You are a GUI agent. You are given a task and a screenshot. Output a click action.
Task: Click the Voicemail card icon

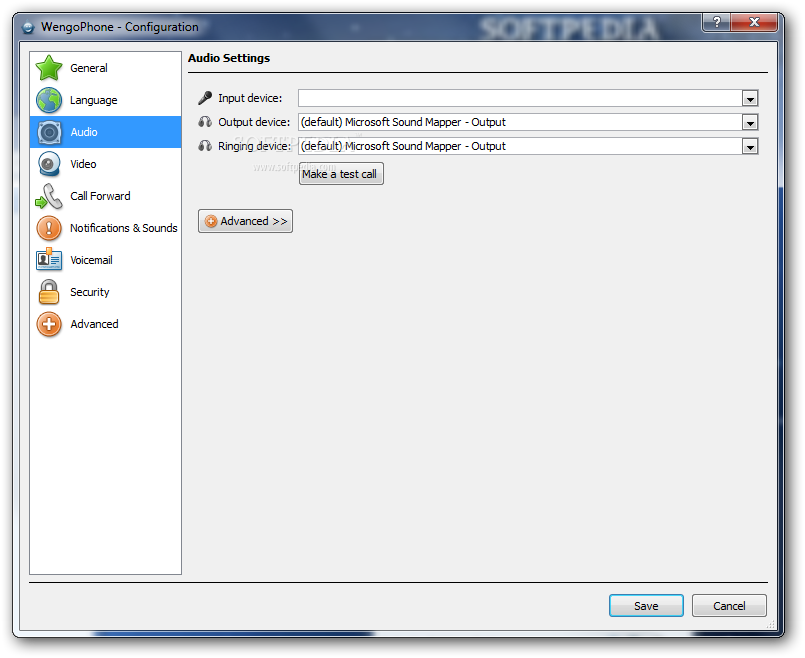(49, 259)
